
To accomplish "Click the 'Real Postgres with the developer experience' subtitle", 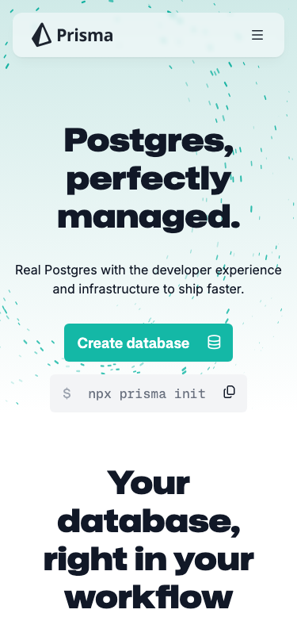I will coord(149,280).
